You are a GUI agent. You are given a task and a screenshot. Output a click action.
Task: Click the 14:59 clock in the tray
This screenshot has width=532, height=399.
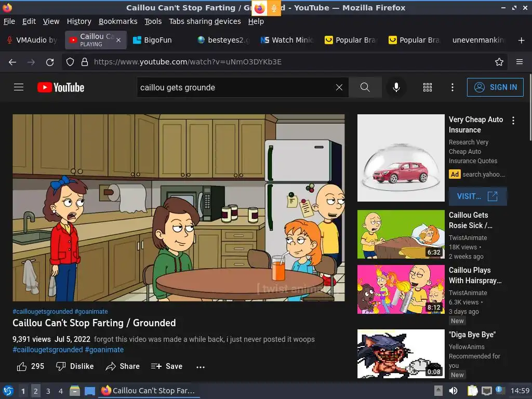click(520, 391)
